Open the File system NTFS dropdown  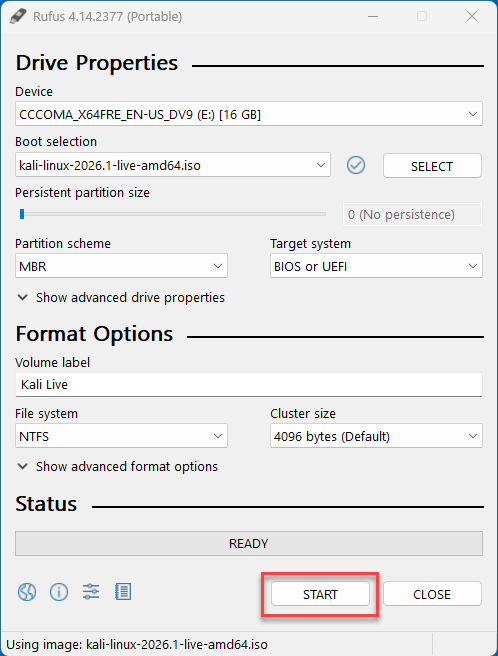coord(121,436)
